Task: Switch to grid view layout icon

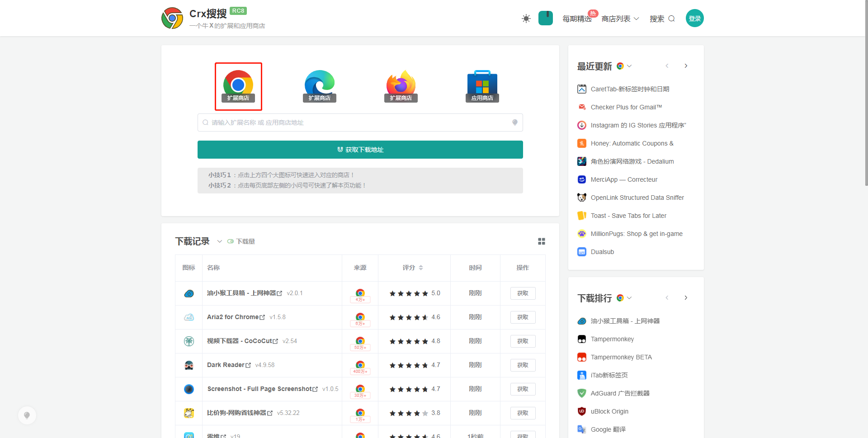Action: (542, 241)
